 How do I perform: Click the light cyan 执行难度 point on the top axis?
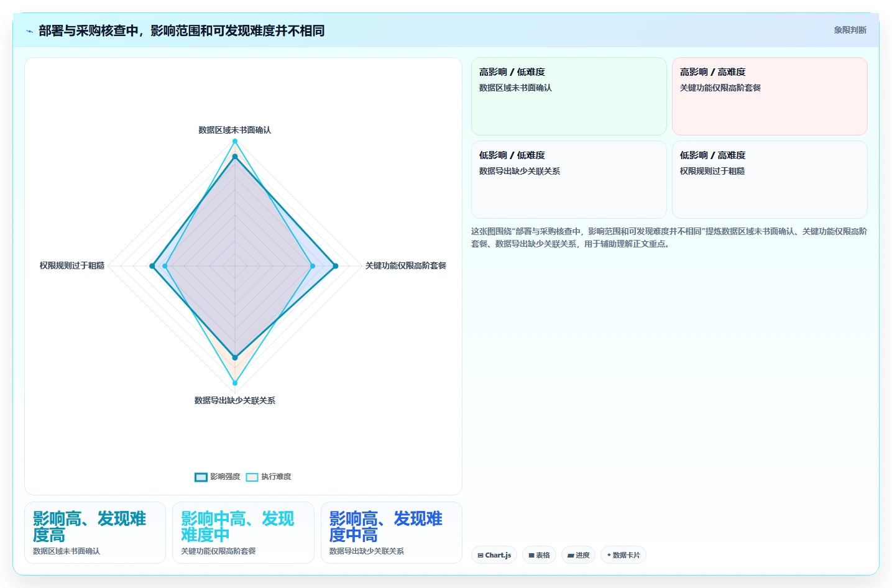tap(235, 141)
